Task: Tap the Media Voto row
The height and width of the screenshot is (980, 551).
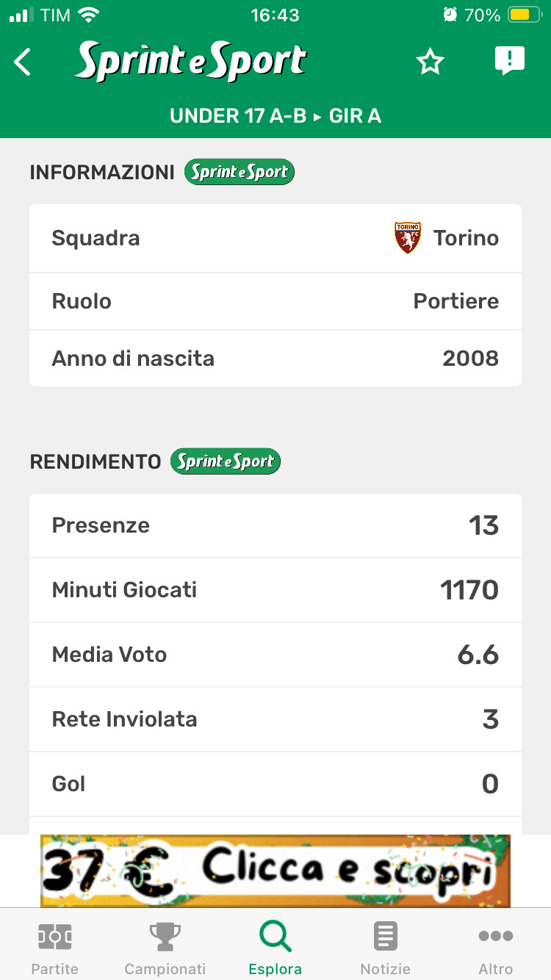Action: [x=275, y=655]
